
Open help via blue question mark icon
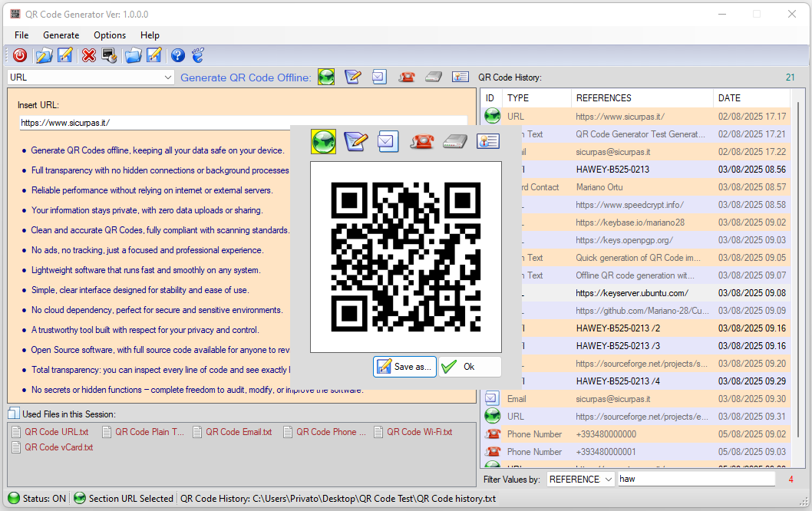click(x=178, y=55)
